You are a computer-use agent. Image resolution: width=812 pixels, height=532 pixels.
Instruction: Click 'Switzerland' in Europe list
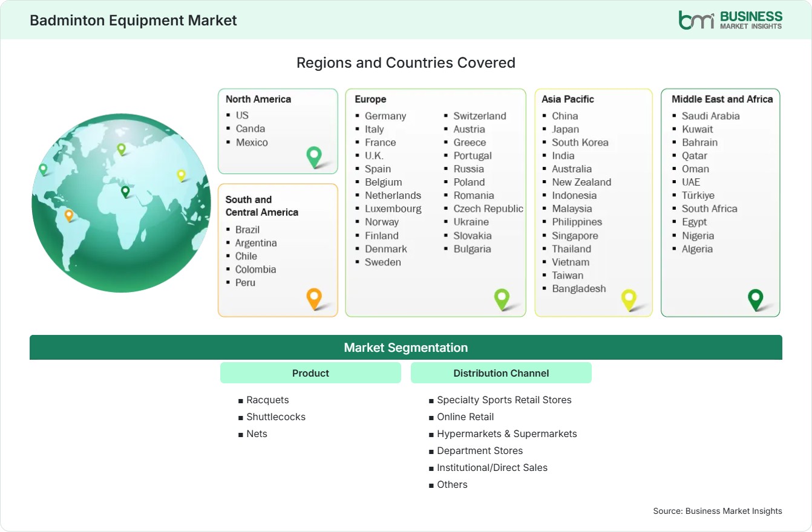click(x=480, y=116)
